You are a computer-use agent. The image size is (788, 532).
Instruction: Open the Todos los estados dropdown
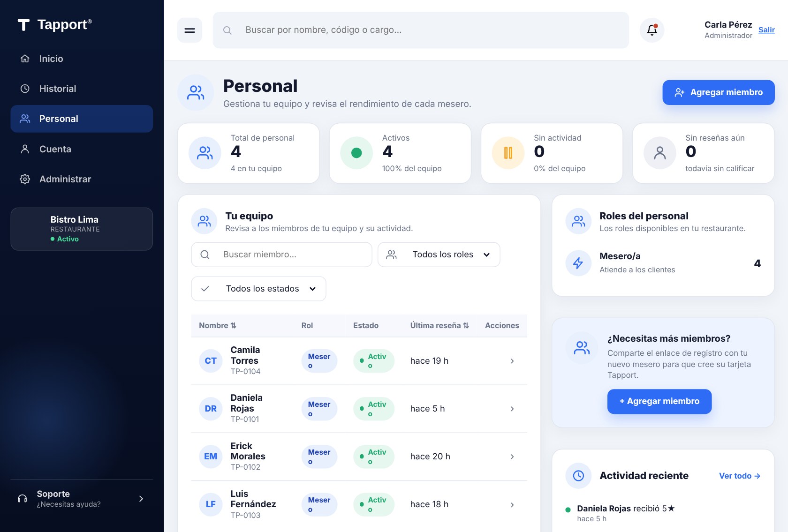point(258,289)
